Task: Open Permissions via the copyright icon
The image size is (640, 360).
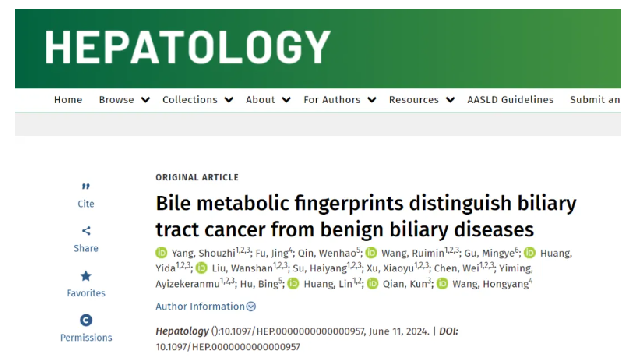Action: click(86, 320)
